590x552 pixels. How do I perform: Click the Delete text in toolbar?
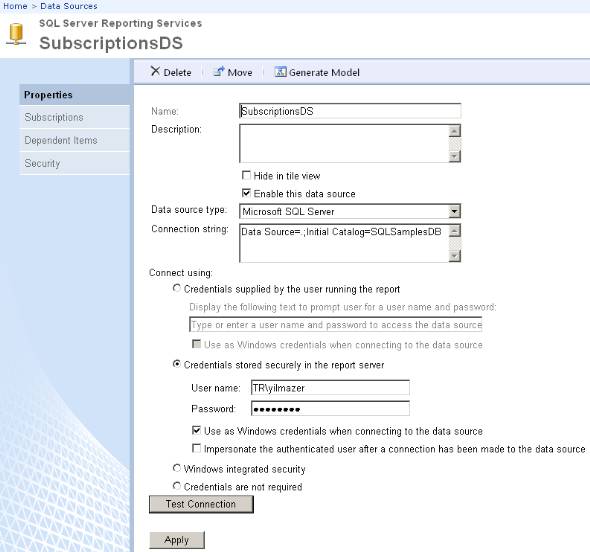point(177,72)
